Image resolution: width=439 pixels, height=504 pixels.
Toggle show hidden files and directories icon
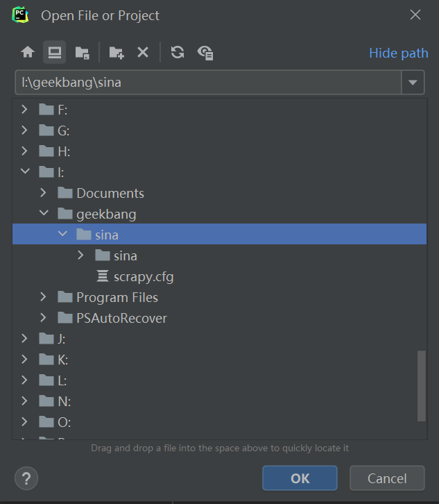click(205, 52)
